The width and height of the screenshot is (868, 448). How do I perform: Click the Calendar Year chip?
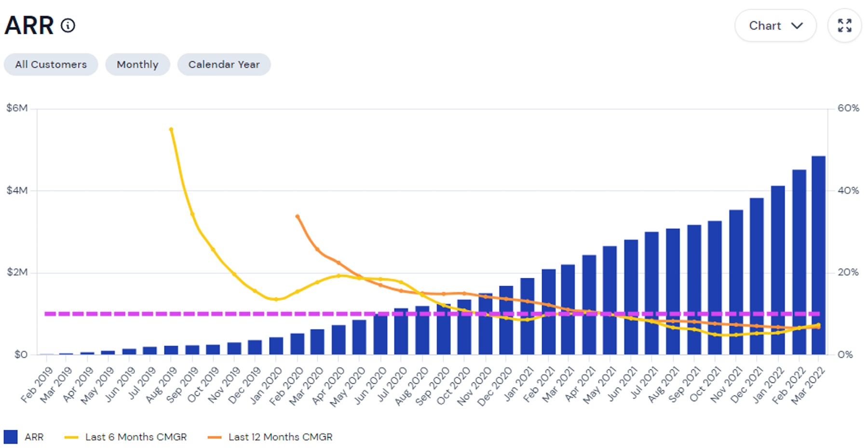click(224, 65)
